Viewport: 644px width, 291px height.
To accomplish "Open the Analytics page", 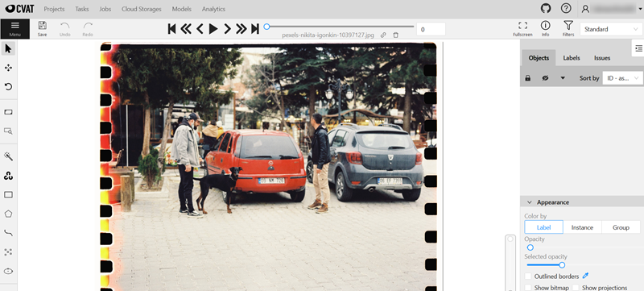I will pyautogui.click(x=213, y=9).
